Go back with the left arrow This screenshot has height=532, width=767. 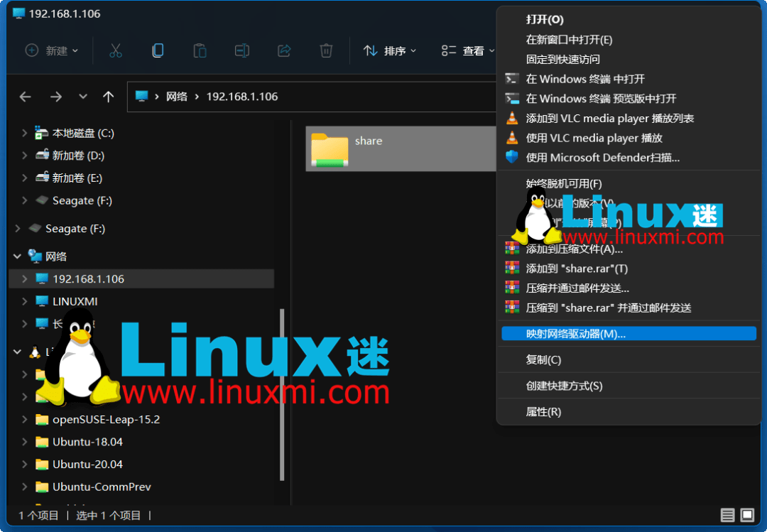pos(26,97)
